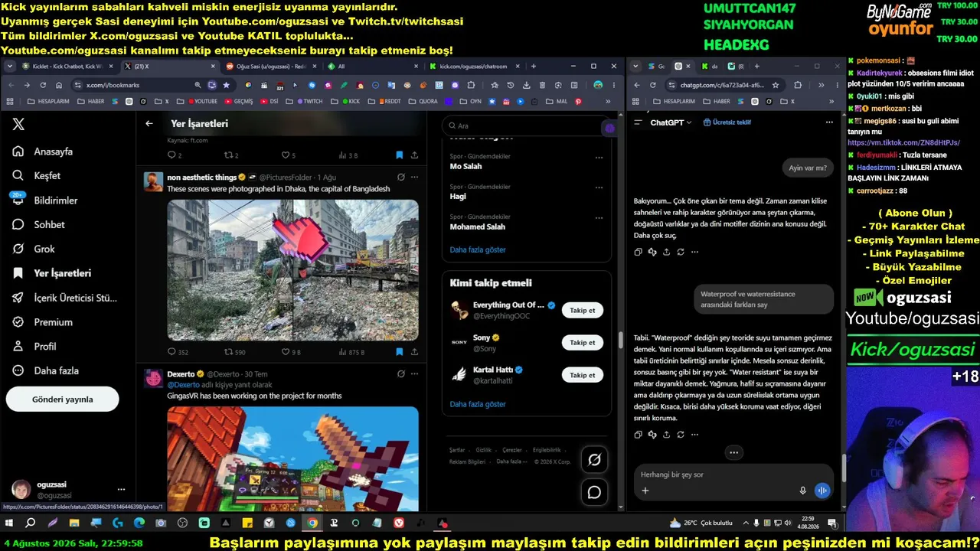Open the ChatGPT model selector dropdown

(x=671, y=122)
